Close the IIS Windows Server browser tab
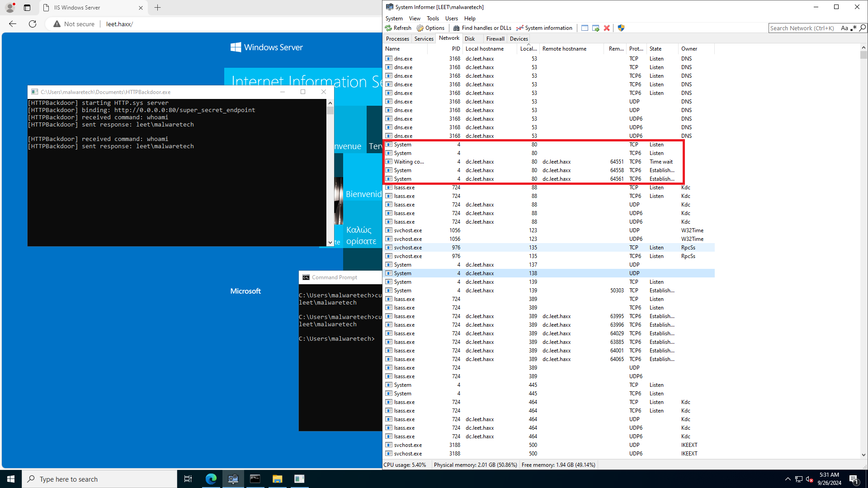 (x=141, y=8)
